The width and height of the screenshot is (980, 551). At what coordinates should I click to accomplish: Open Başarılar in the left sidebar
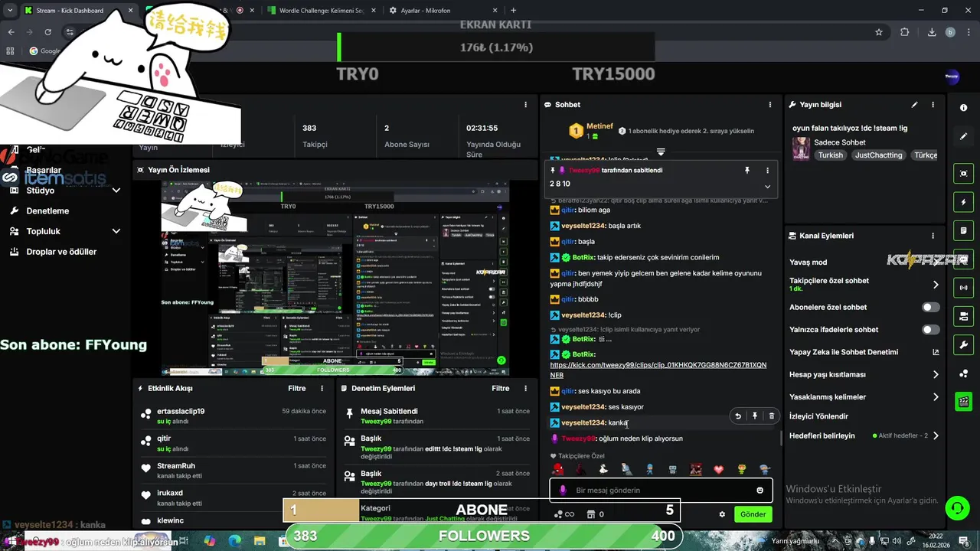click(x=44, y=170)
